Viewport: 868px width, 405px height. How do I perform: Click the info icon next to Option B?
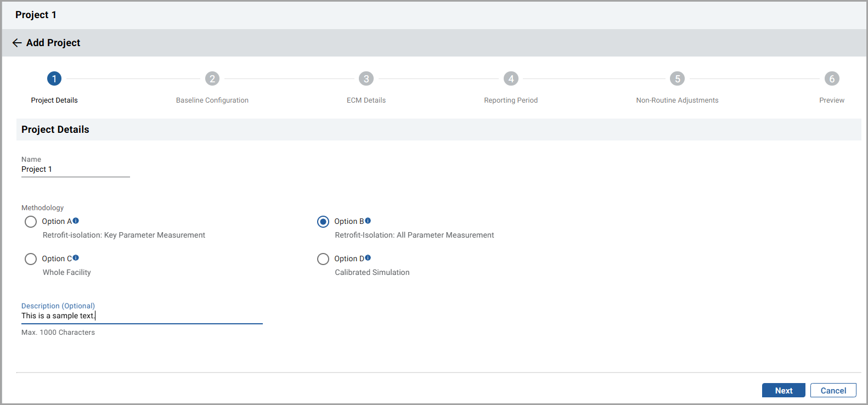pyautogui.click(x=368, y=221)
